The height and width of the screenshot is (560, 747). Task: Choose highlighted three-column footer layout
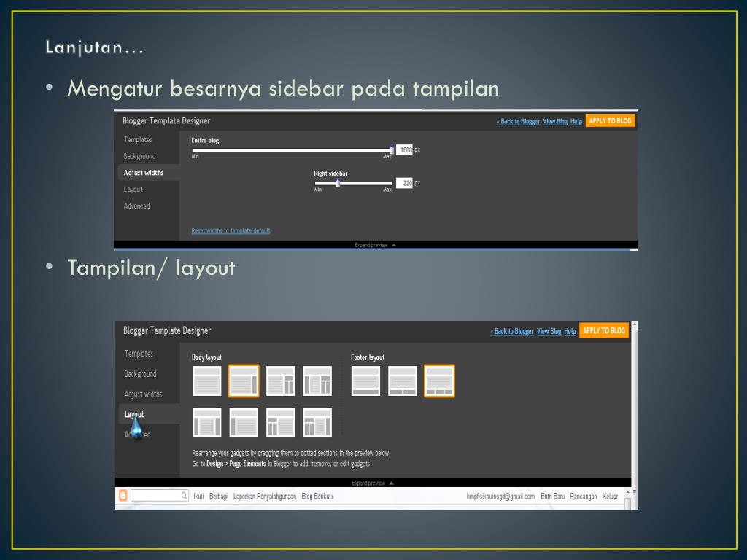tap(439, 381)
